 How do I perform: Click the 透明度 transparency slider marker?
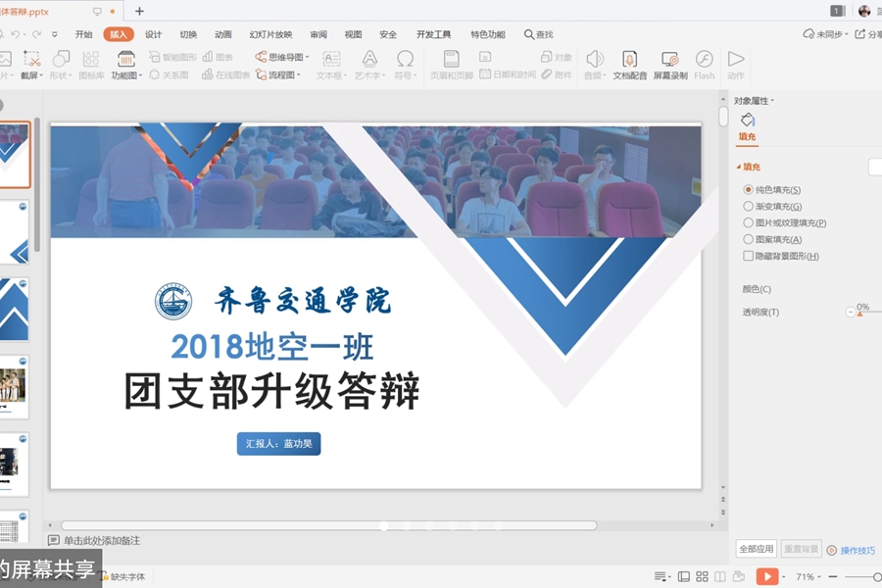click(x=859, y=314)
